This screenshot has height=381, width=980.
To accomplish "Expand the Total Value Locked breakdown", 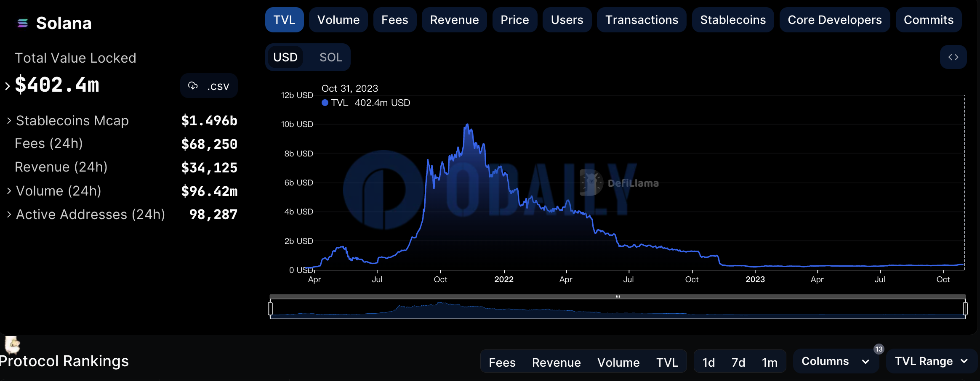I will pyautogui.click(x=7, y=86).
